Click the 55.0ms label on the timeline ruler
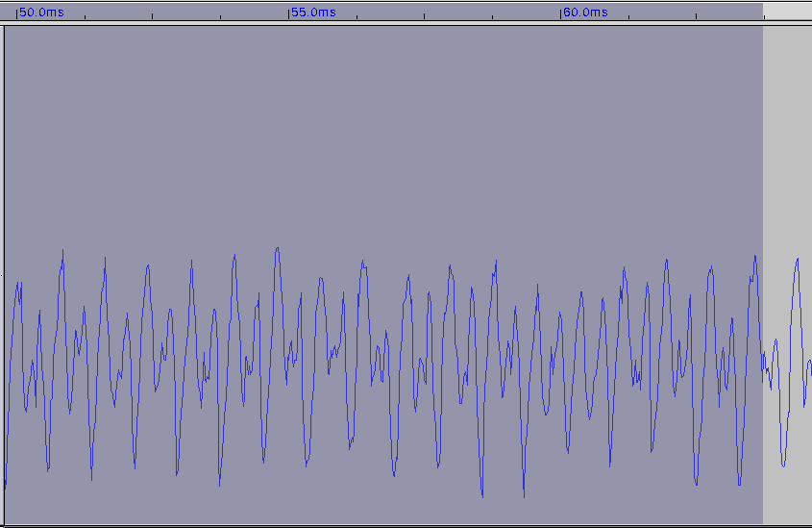The height and width of the screenshot is (528, 812). click(x=314, y=13)
